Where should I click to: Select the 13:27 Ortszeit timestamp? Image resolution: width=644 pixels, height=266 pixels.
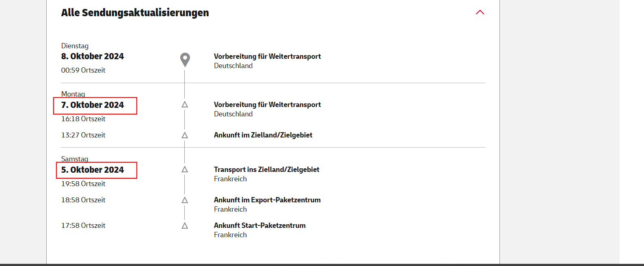click(x=83, y=135)
